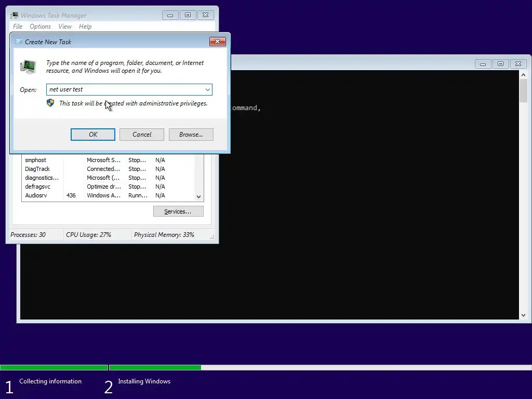This screenshot has width=532, height=399.
Task: Click command prompt scroll down arrow
Action: 523,315
